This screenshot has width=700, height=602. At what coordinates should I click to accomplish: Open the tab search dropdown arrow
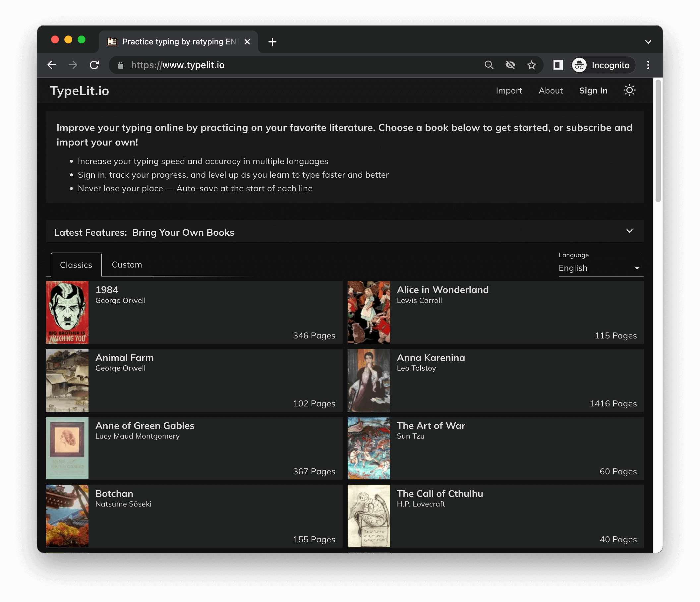[648, 42]
